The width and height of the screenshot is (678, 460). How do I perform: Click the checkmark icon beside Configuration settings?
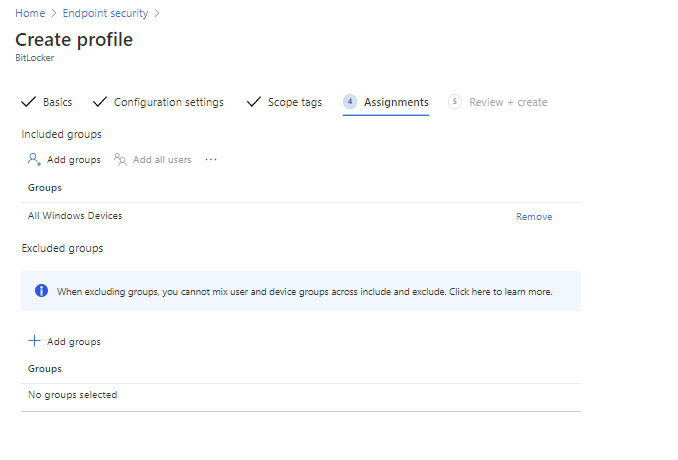(x=99, y=102)
